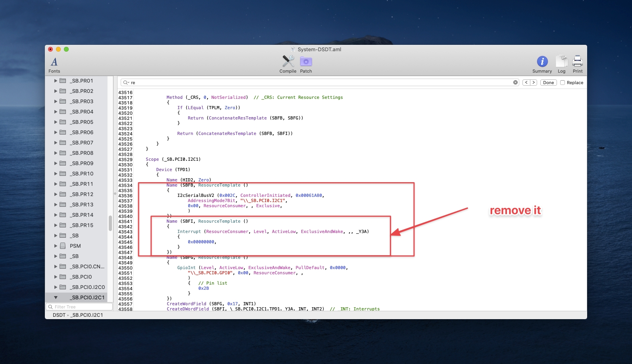Click the sidebar vertical scrollbar thumb
The height and width of the screenshot is (364, 632).
[x=110, y=223]
